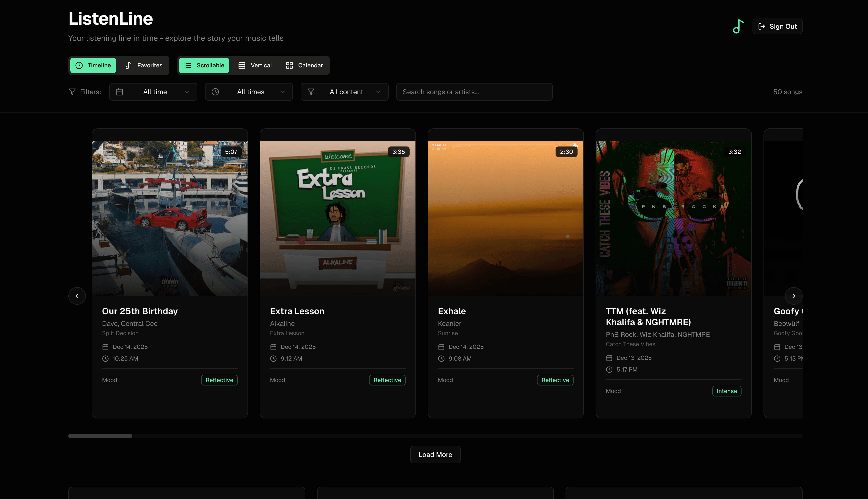868x499 pixels.
Task: Click the filter funnel icon next to Filters label
Action: pos(72,92)
